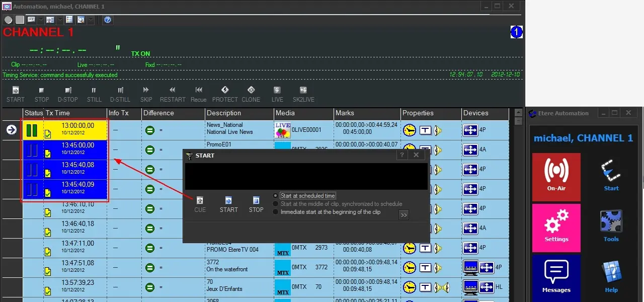The height and width of the screenshot is (302, 644).
Task: Click the Recue toolbar button
Action: tap(199, 91)
